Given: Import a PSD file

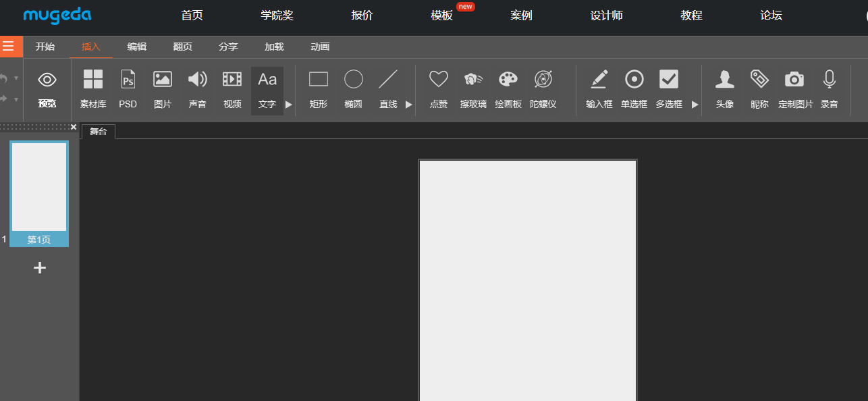Looking at the screenshot, I should point(128,90).
